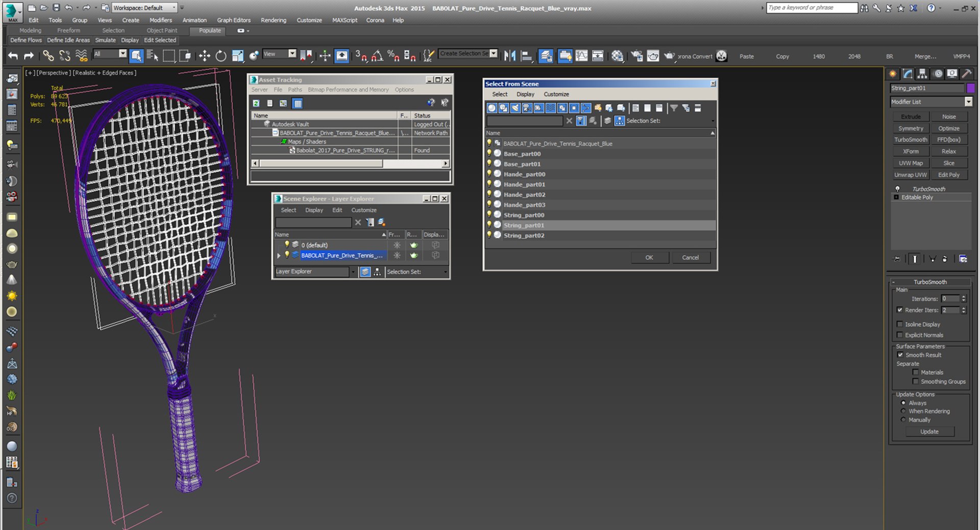Enable Separate by Materials checkbox
980x530 pixels.
916,372
